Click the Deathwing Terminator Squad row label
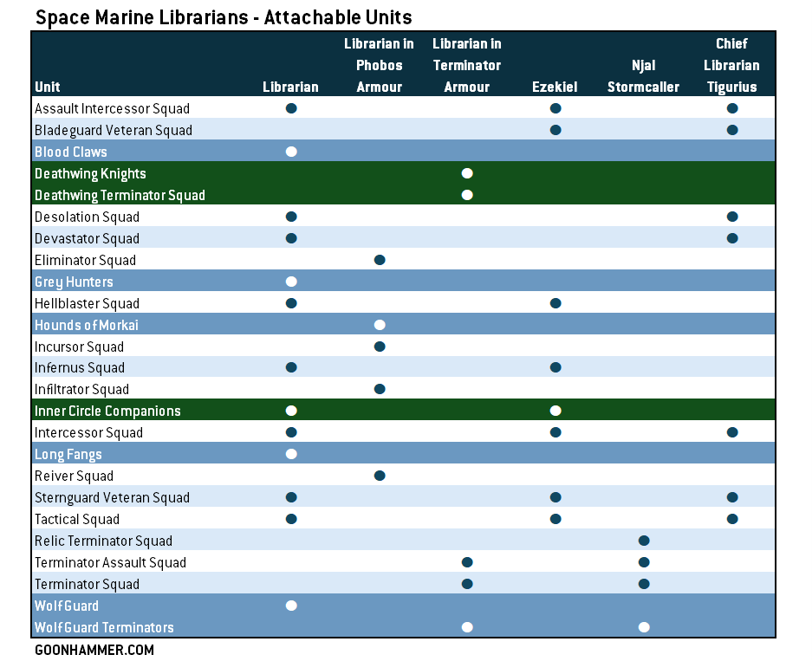The height and width of the screenshot is (661, 812). pyautogui.click(x=120, y=195)
